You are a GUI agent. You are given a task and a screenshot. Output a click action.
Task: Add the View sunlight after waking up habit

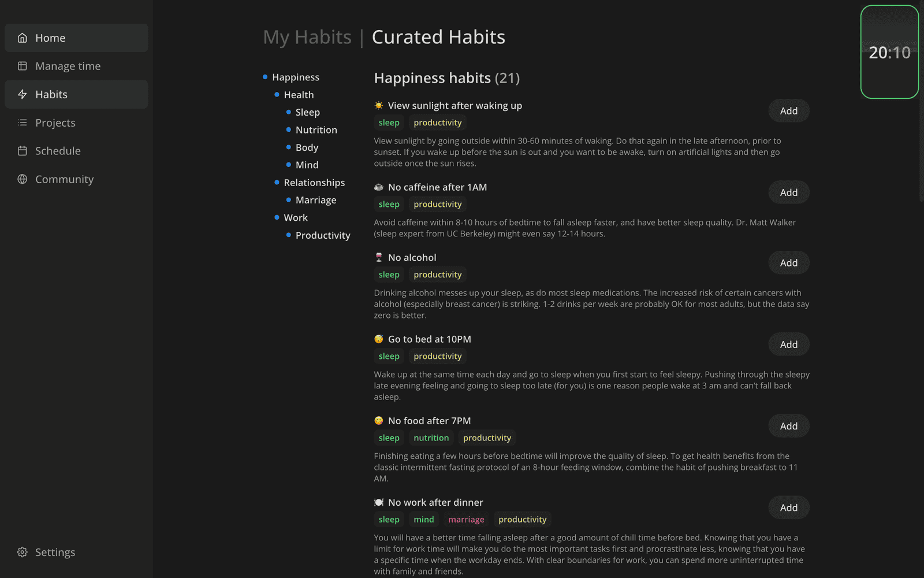[788, 111]
